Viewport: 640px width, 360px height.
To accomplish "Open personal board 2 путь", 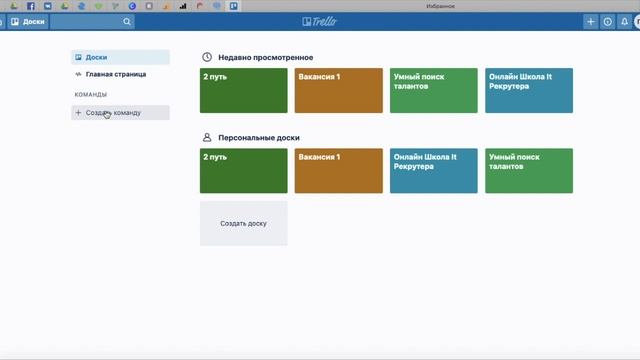I will [244, 171].
